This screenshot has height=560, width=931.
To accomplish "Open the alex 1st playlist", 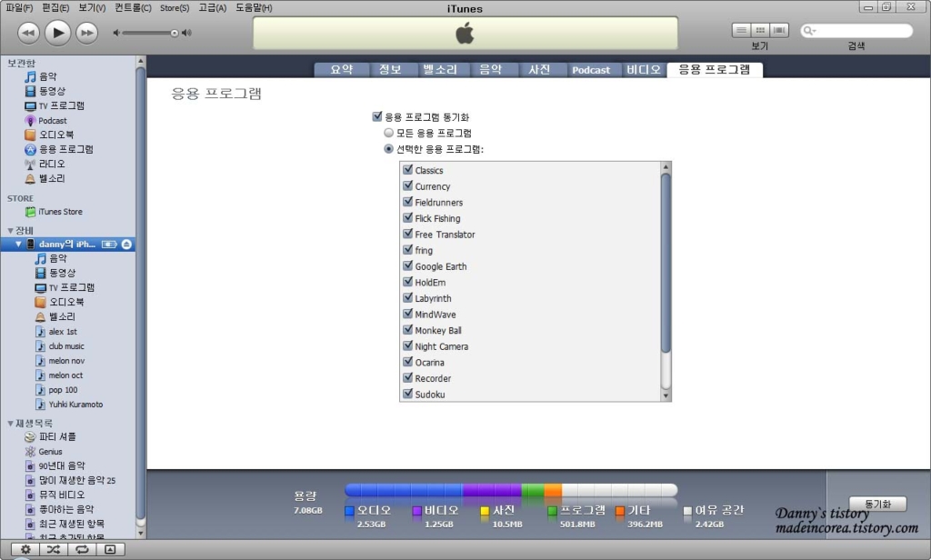I will click(x=63, y=332).
